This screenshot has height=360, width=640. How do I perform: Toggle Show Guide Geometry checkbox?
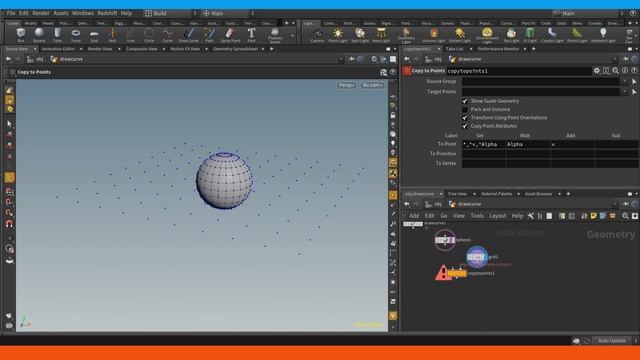tap(464, 101)
